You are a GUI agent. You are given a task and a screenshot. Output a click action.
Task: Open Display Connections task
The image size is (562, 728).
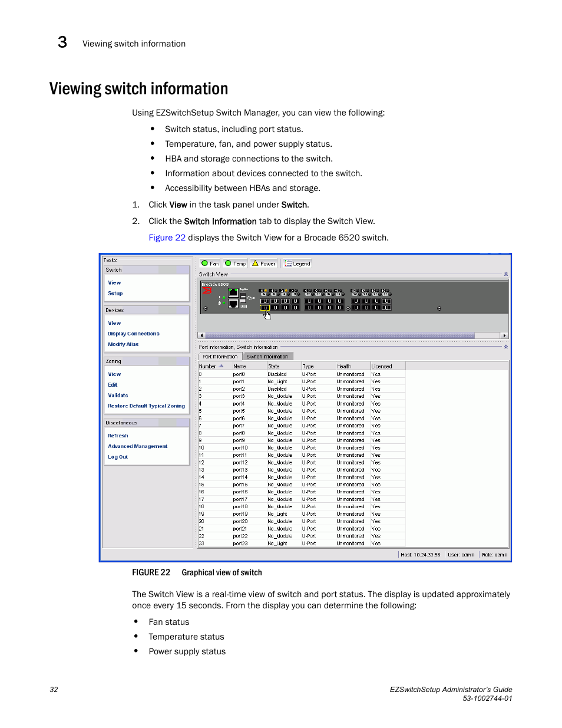[134, 334]
